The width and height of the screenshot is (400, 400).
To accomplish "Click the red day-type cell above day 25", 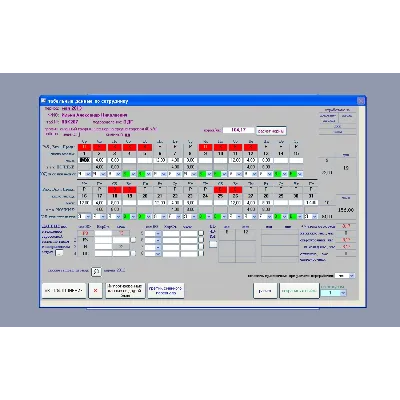I will [x=220, y=190].
